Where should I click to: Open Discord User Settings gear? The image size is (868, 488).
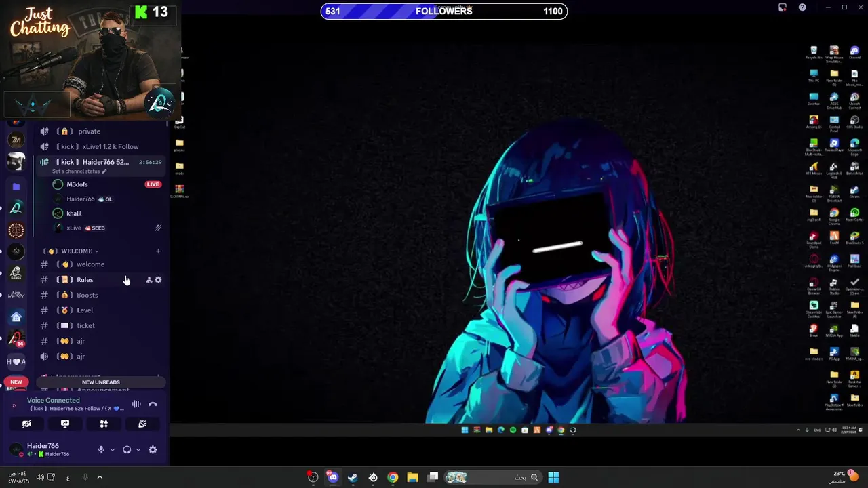[153, 450]
